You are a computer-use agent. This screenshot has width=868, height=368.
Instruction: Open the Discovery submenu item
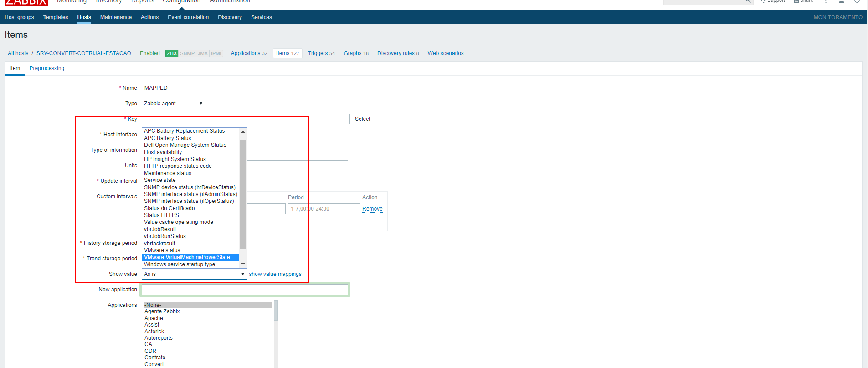(230, 17)
